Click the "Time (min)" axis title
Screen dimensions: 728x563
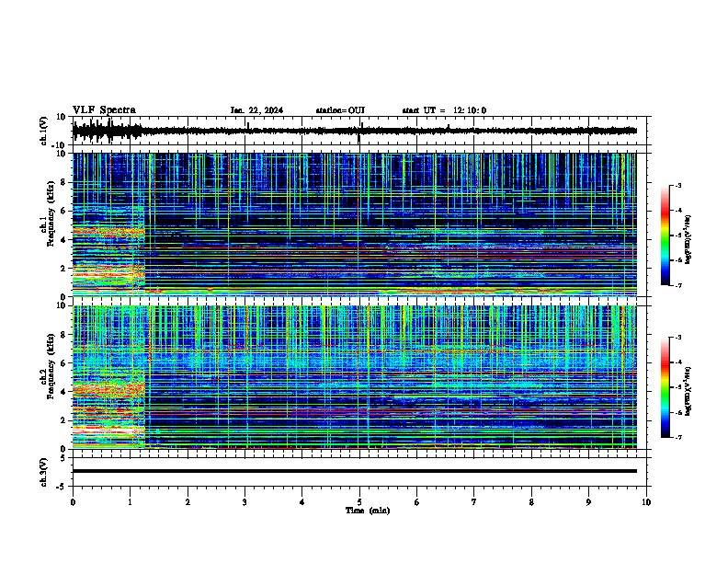point(368,511)
